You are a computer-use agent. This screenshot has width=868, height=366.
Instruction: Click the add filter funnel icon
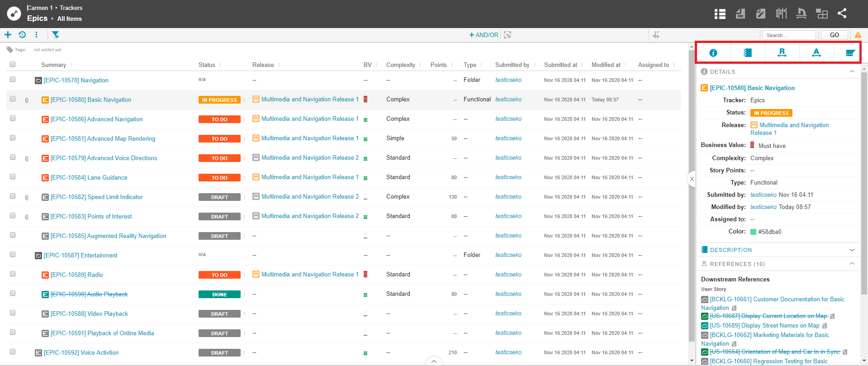pyautogui.click(x=55, y=35)
